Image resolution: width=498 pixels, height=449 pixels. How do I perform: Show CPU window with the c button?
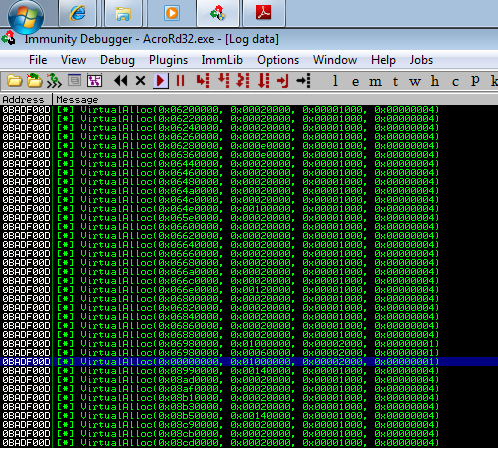click(455, 82)
